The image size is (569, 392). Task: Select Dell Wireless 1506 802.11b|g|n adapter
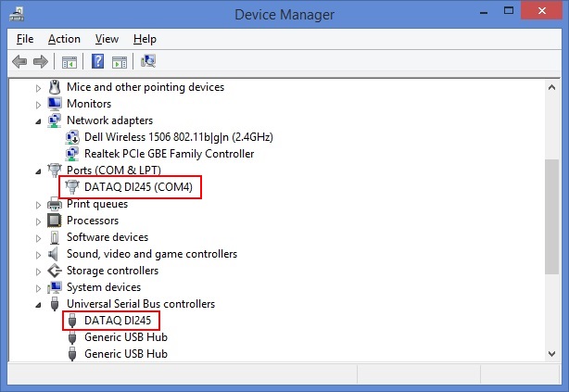tap(179, 137)
